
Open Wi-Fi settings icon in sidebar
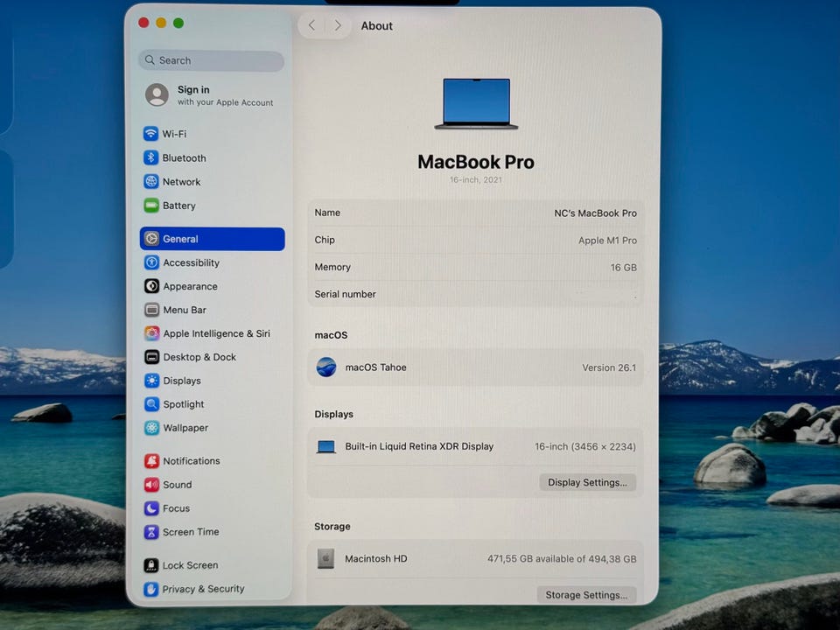(151, 133)
